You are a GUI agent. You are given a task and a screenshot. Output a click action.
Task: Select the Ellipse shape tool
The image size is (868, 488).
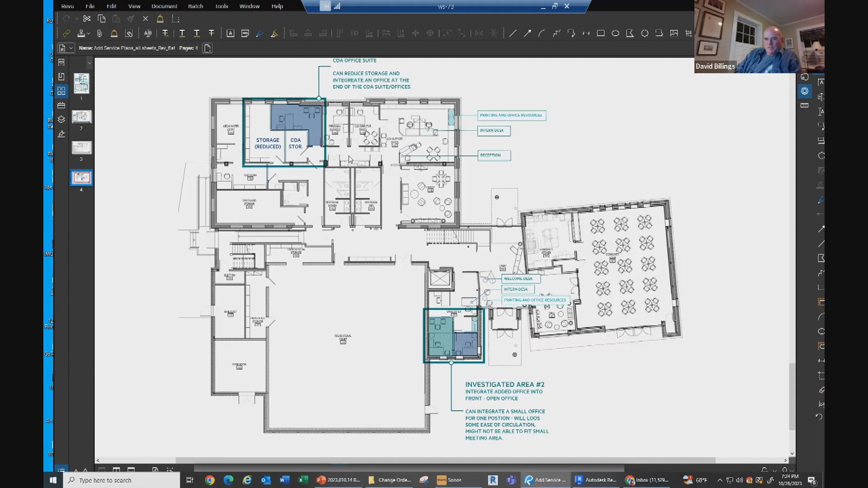click(x=615, y=33)
